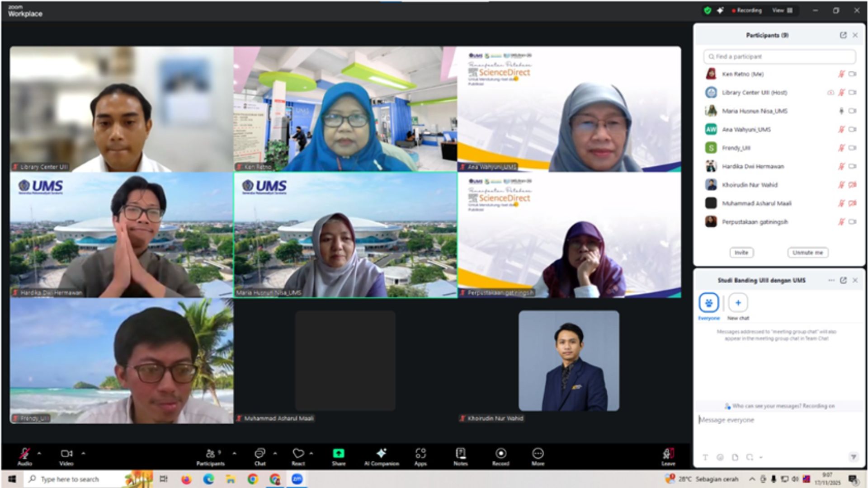The width and height of the screenshot is (868, 488).
Task: Show hidden system tray icons
Action: pos(752,479)
